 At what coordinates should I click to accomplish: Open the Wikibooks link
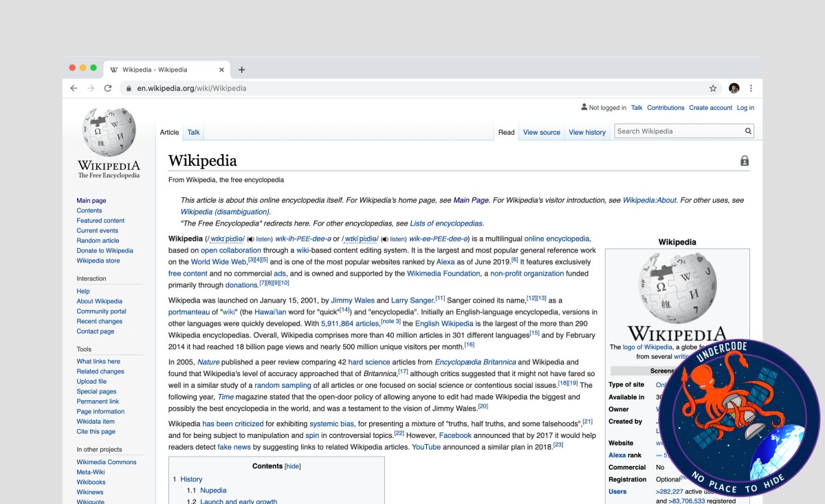click(x=91, y=482)
